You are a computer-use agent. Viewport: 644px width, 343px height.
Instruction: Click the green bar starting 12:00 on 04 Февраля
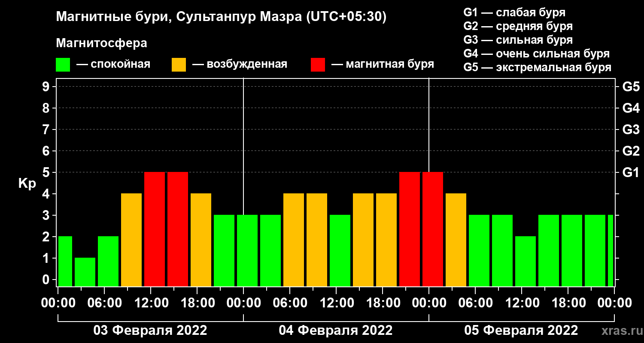[340, 251]
